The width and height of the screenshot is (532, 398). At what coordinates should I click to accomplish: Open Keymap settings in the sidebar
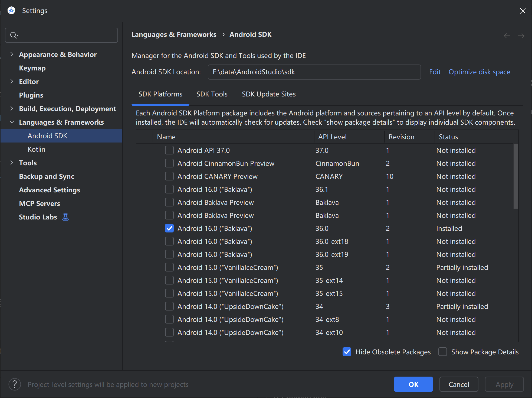tap(32, 68)
